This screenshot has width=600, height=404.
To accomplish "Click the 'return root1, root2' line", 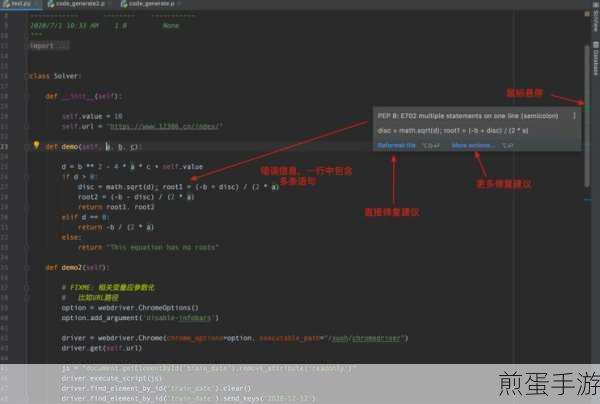I will (116, 207).
